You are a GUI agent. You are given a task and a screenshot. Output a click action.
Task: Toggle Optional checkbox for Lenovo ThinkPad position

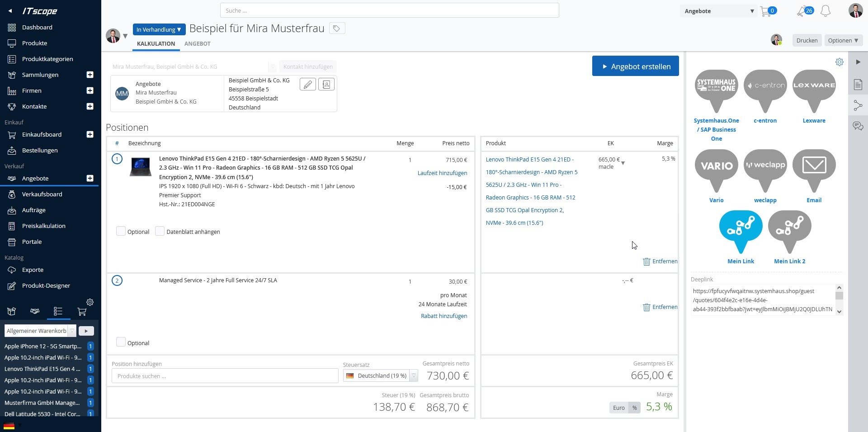(x=121, y=231)
